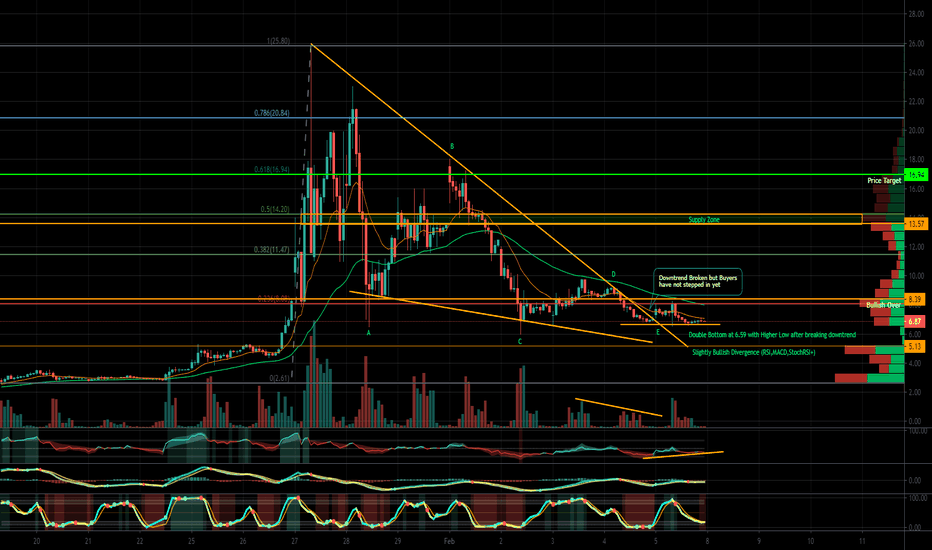Select the 1(25.80) Fibonacci level label
Screen dimensions: 932x550
tap(278, 41)
